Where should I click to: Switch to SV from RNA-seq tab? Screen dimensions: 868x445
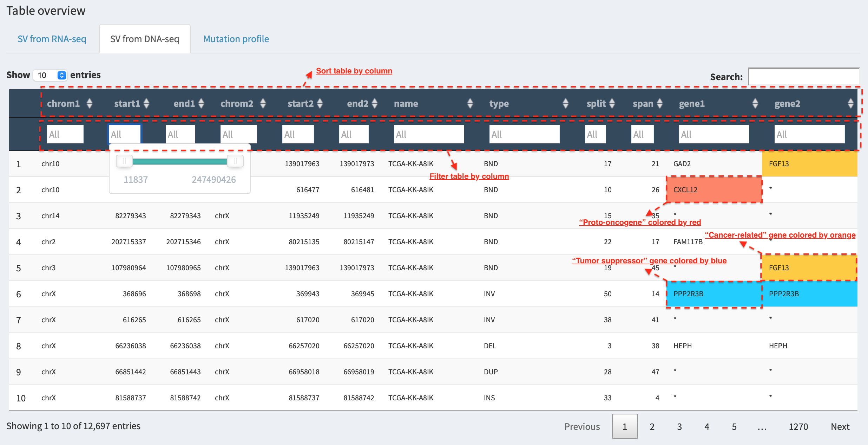(52, 39)
